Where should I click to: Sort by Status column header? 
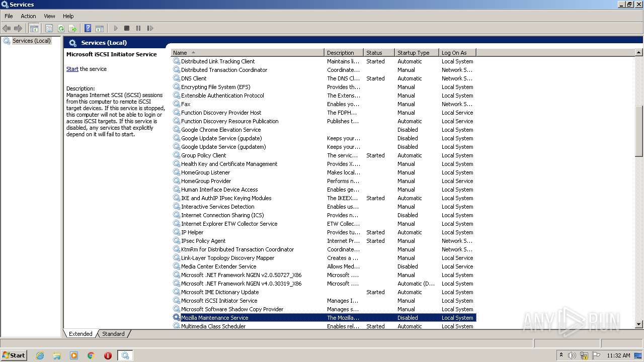coord(379,52)
